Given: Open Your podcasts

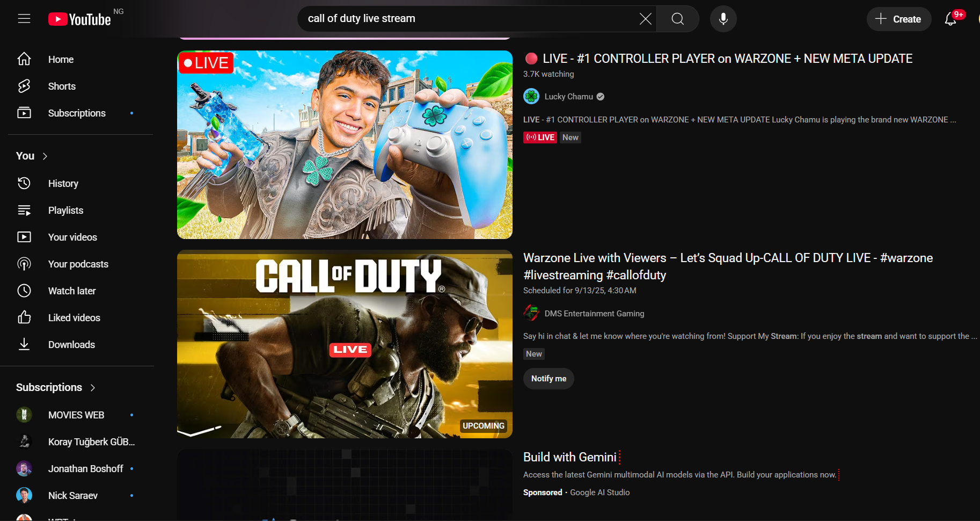Looking at the screenshot, I should 81,264.
